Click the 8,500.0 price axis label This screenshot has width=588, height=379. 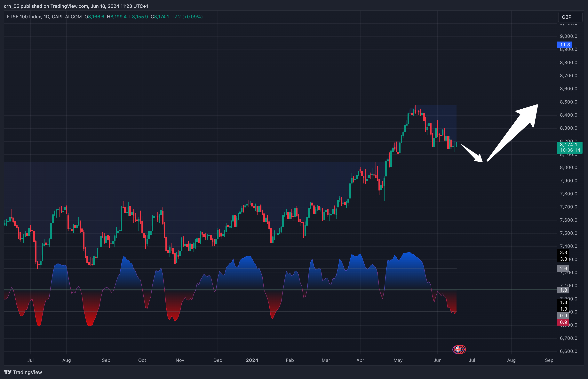tap(568, 102)
